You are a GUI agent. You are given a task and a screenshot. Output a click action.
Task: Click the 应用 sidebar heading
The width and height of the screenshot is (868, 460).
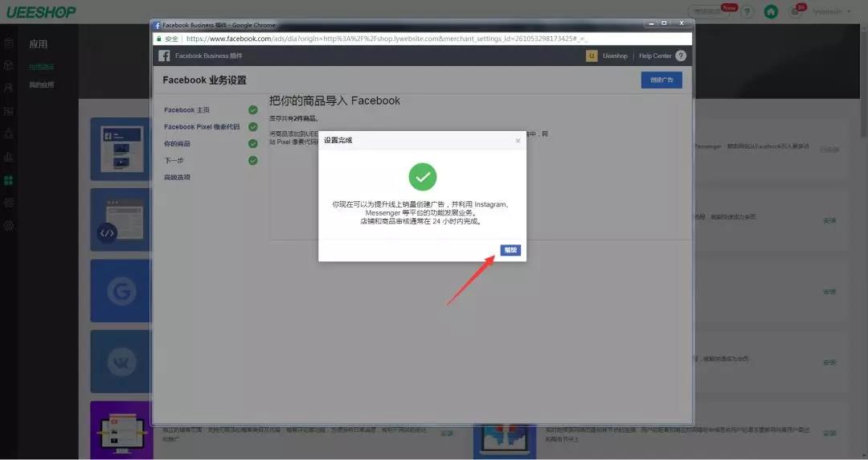click(39, 43)
